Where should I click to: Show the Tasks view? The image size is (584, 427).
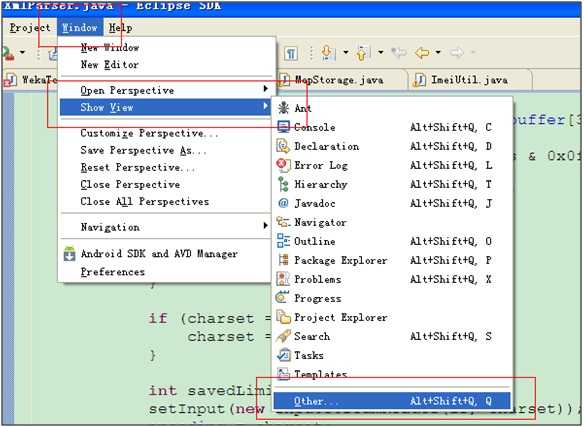393,355
